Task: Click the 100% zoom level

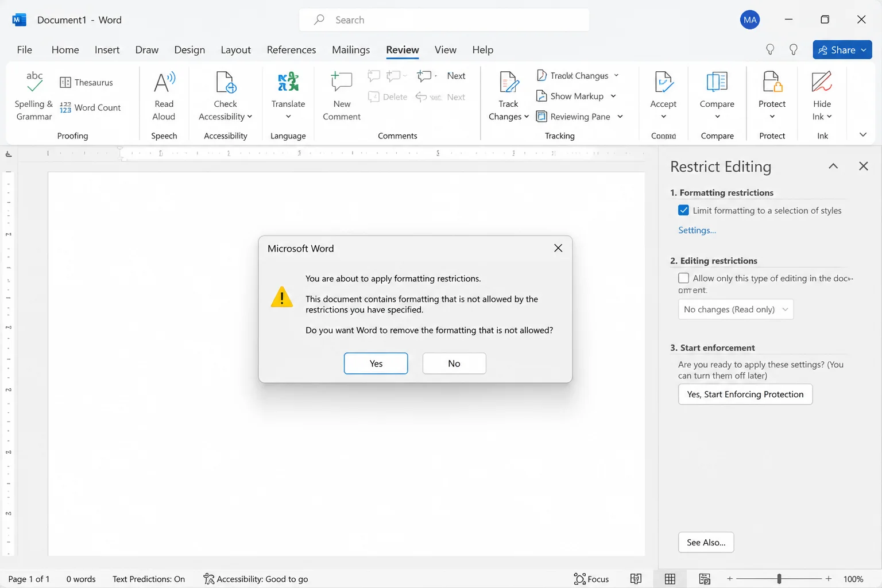Action: pyautogui.click(x=853, y=579)
